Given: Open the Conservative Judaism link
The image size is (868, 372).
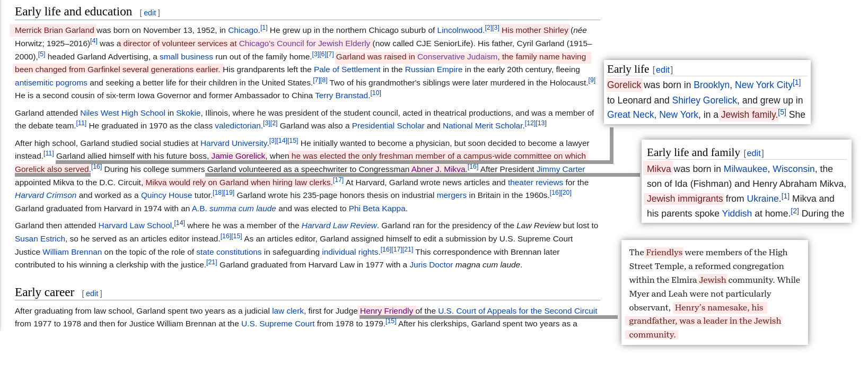Looking at the screenshot, I should tap(457, 57).
